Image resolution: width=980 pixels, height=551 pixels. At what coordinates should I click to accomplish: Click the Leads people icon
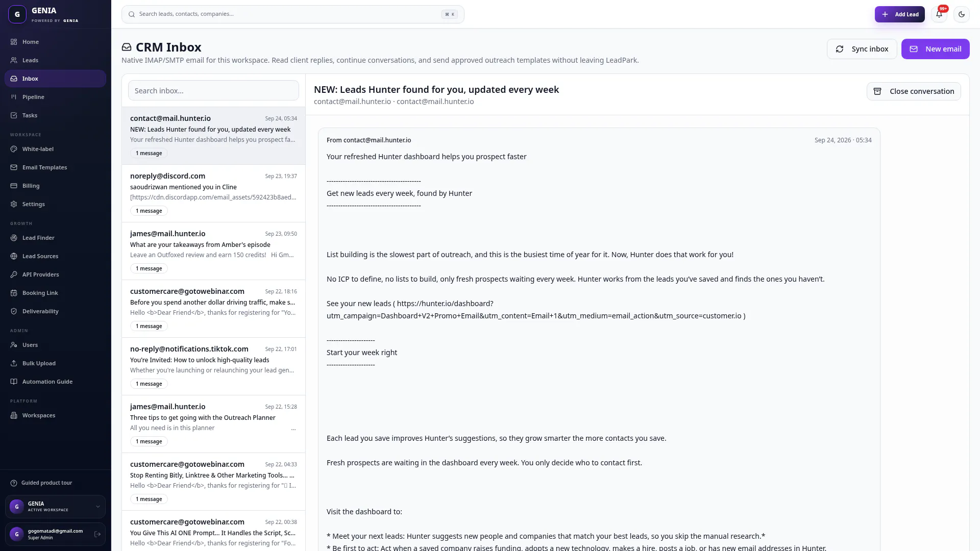coord(14,60)
